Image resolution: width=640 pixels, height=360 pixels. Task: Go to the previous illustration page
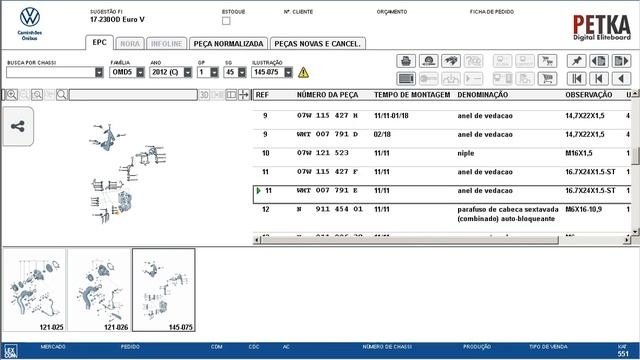click(599, 61)
